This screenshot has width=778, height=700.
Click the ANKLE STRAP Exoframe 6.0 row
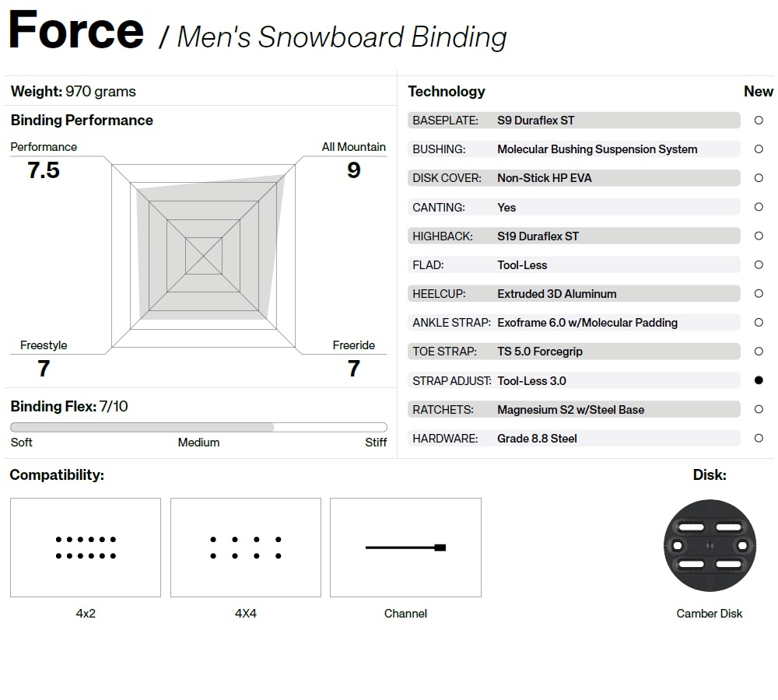coord(573,323)
